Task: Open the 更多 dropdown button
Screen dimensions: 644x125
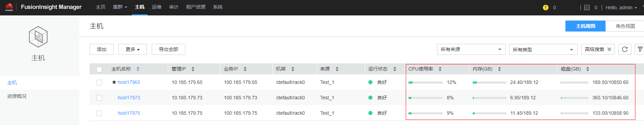Action: pos(133,49)
